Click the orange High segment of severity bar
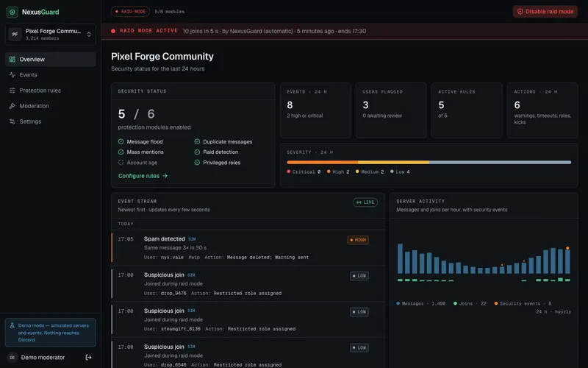Viewport: 588px width, 368px height. pos(323,162)
